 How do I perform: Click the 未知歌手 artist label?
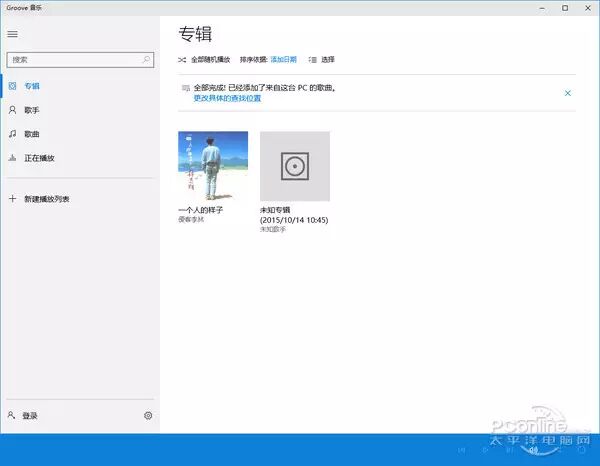coord(273,229)
